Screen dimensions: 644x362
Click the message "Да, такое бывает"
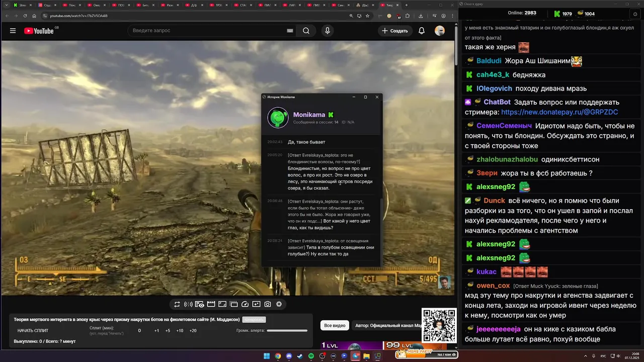pos(306,142)
